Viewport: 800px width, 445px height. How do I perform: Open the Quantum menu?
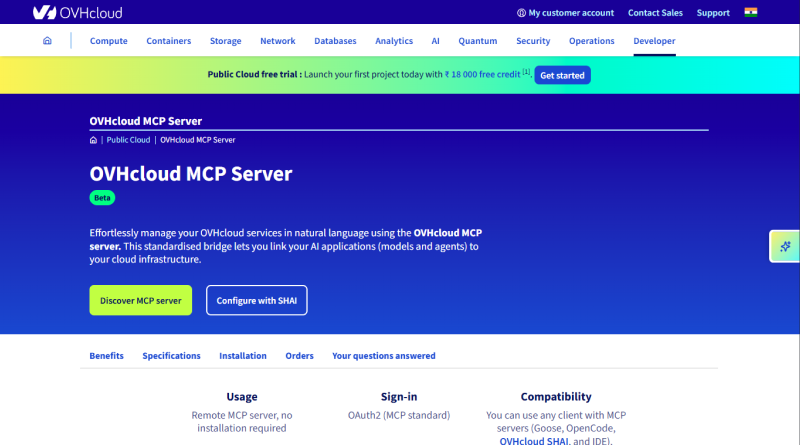pos(478,41)
